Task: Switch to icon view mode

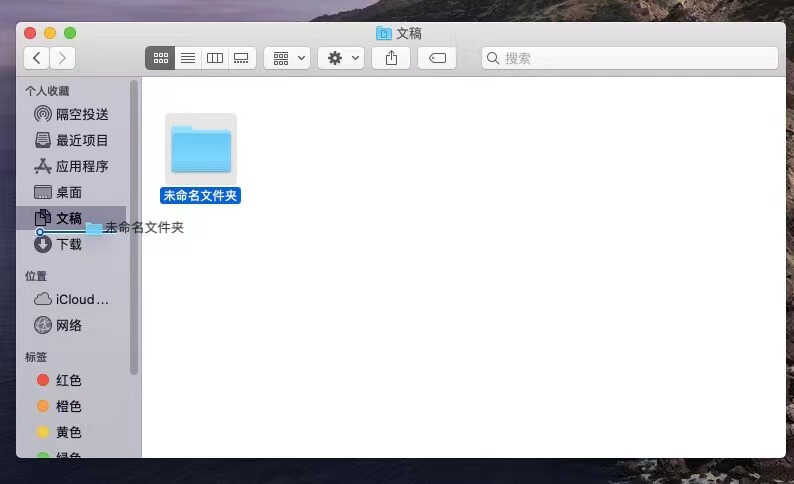Action: pyautogui.click(x=161, y=58)
